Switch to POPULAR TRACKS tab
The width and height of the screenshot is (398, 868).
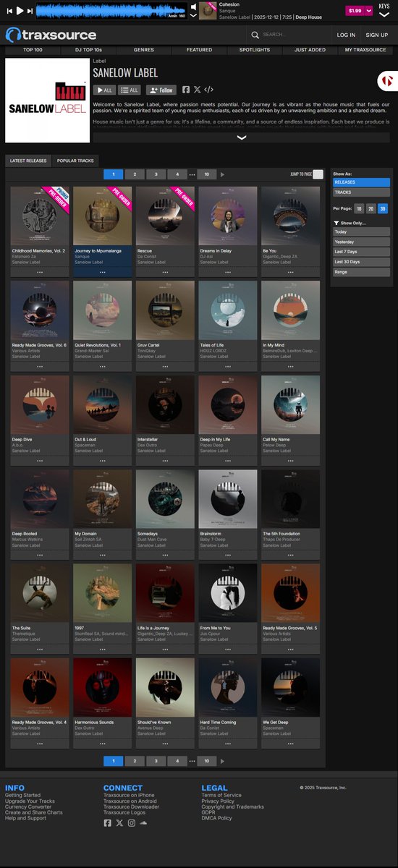[x=75, y=161]
